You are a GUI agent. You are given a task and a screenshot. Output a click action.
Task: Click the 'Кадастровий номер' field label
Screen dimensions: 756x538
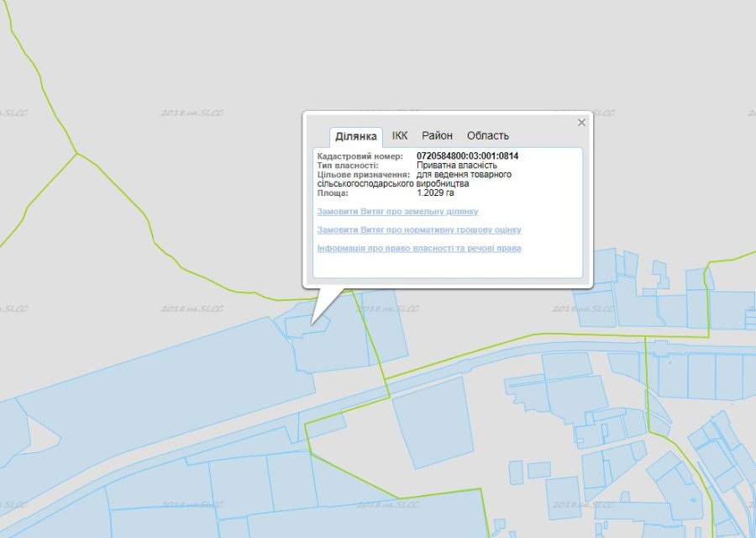(360, 156)
